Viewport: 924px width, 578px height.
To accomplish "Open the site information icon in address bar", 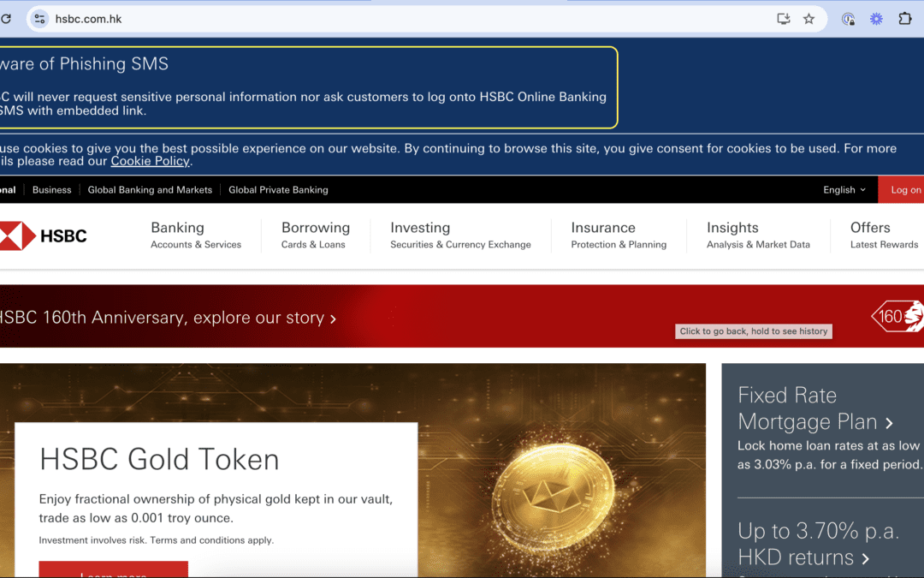I will click(39, 19).
